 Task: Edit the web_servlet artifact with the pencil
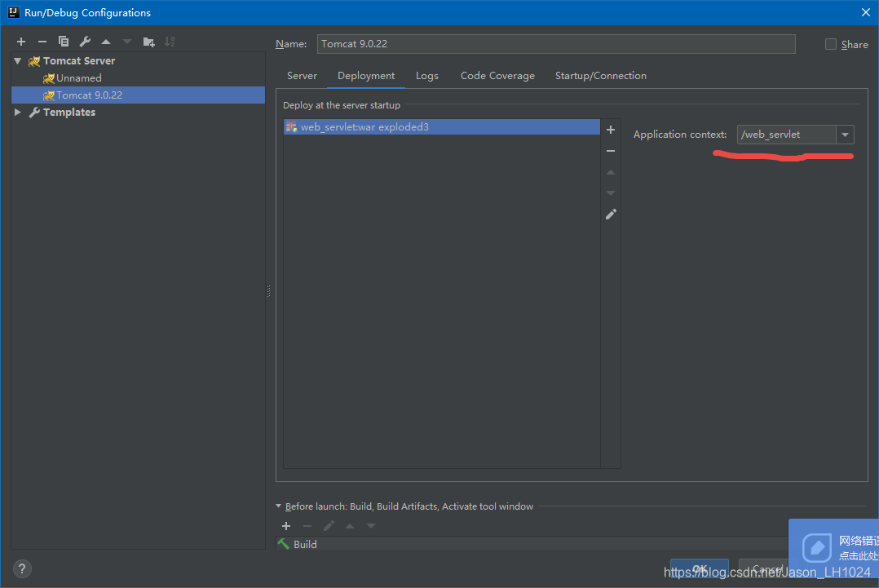tap(611, 214)
